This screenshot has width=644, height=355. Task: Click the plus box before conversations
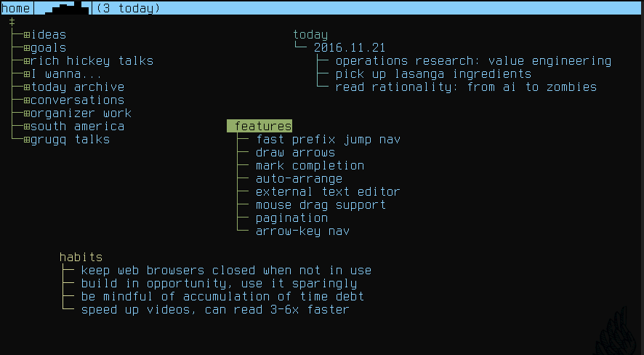coord(27,100)
